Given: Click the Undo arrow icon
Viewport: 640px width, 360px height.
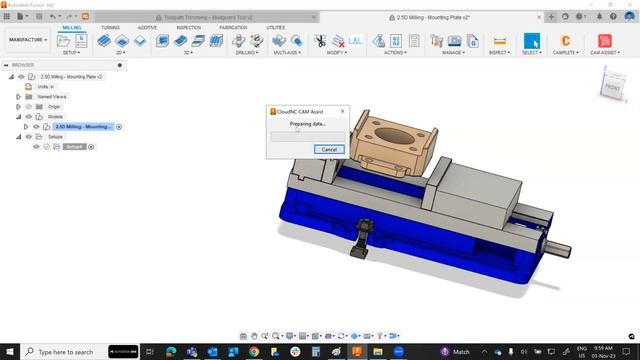Looking at the screenshot, I should point(53,17).
